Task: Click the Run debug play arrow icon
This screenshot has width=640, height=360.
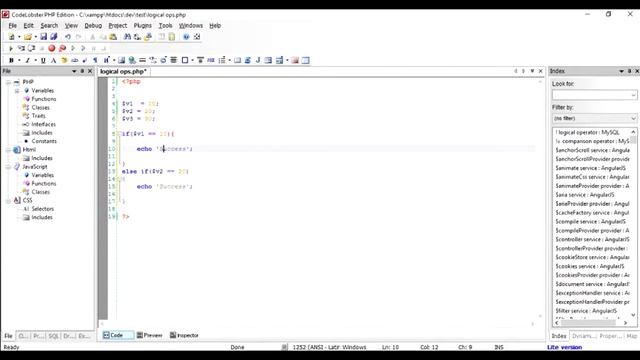Action: (11, 49)
